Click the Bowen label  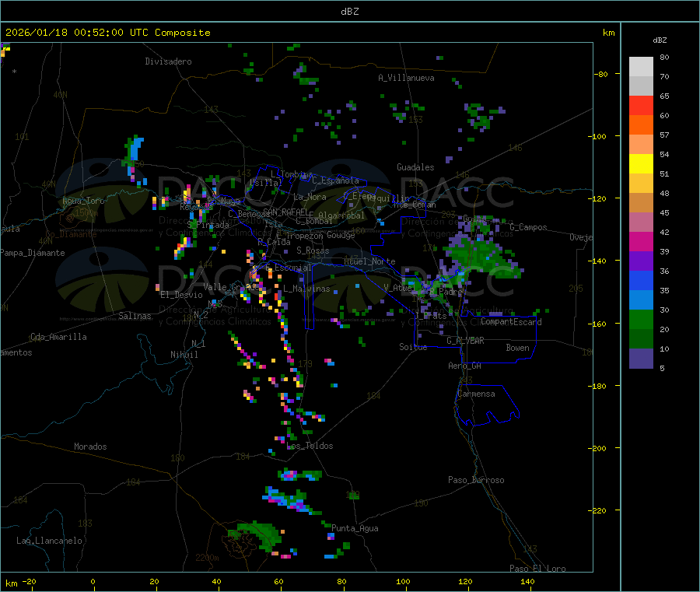517,348
